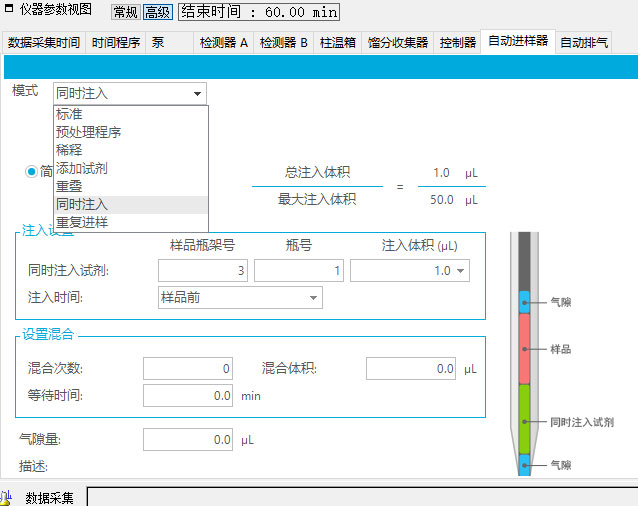
Task: Choose 同时注入 from the mode list
Action: [x=131, y=205]
